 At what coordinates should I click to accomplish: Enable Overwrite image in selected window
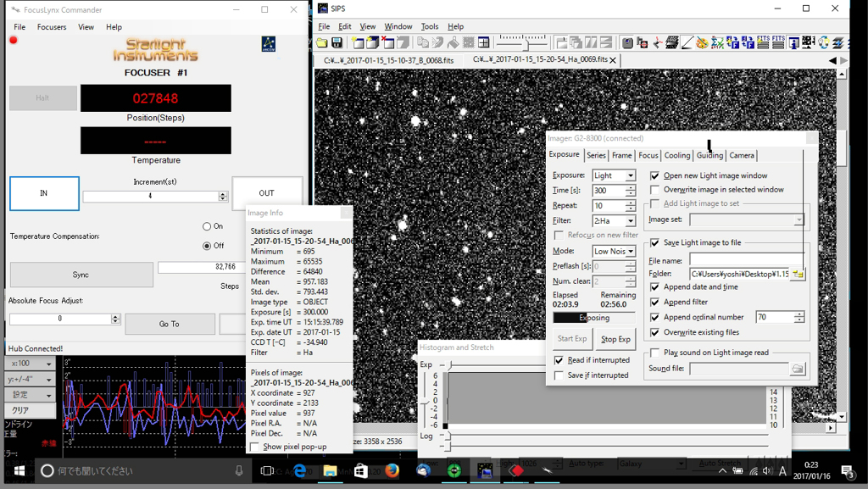655,190
